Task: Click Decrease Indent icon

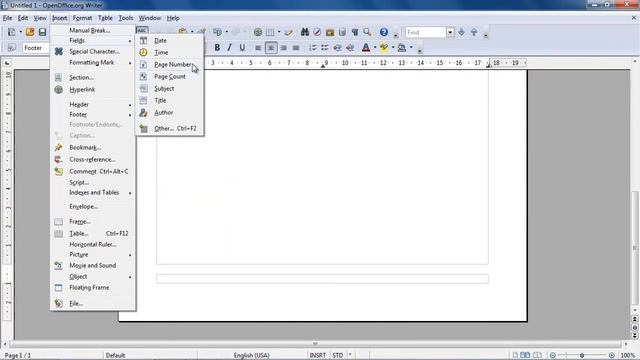Action: pyautogui.click(x=337, y=48)
